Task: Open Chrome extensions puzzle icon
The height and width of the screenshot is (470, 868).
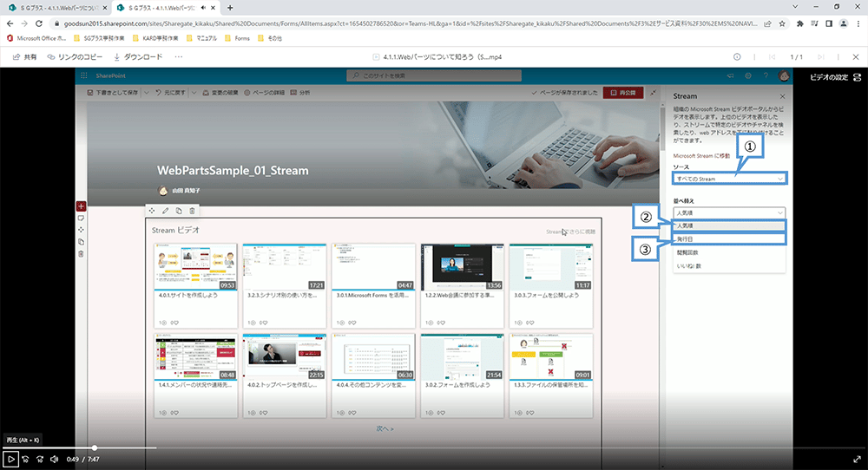Action: coord(800,23)
